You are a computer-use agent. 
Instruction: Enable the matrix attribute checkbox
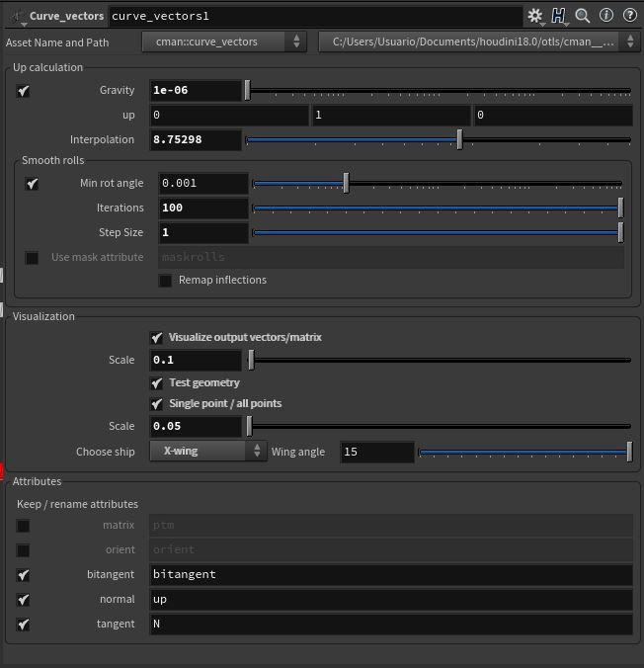[x=24, y=526]
